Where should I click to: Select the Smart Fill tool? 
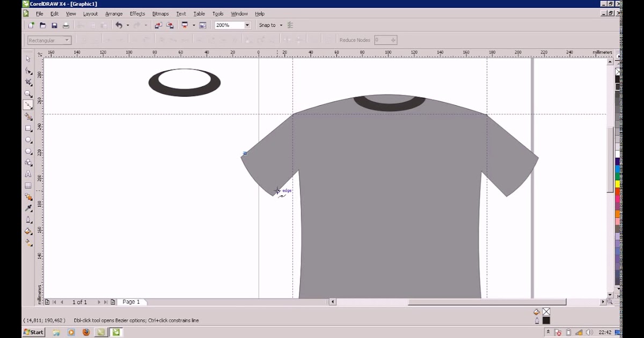coord(28,117)
